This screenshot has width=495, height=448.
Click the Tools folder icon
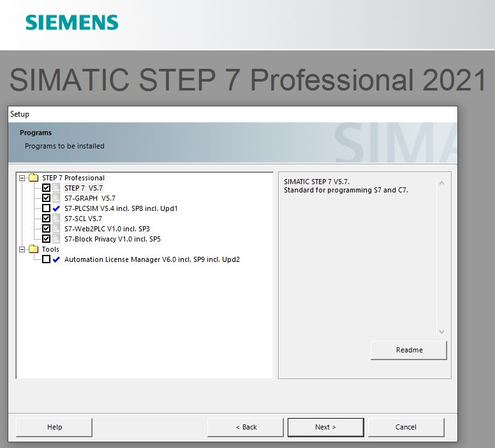tap(33, 249)
